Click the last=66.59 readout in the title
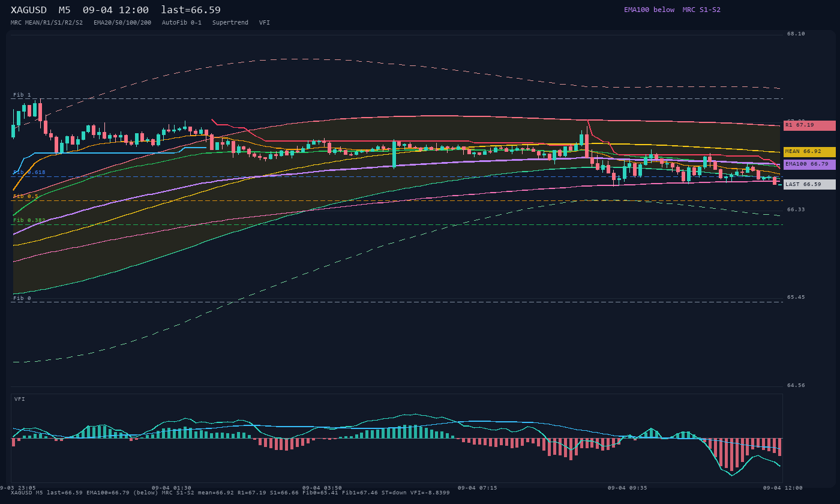Screen dimensions: 840x504 click(191, 10)
